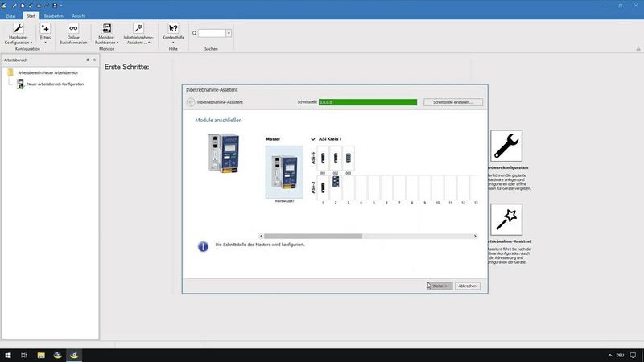The height and width of the screenshot is (362, 644).
Task: Open the Hardware-Konfiguration dropdown arrow
Action: pos(31,43)
